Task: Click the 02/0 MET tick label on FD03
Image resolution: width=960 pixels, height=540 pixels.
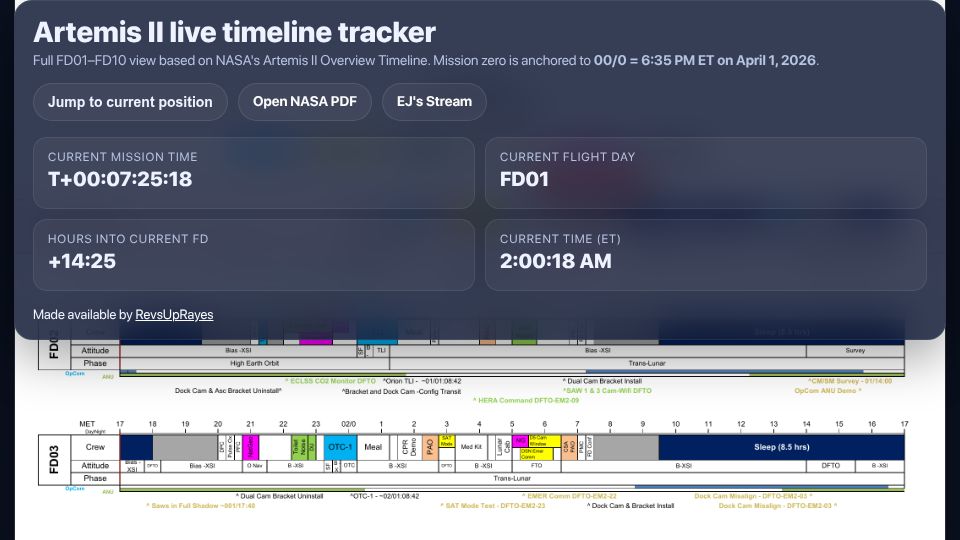Action: 348,424
